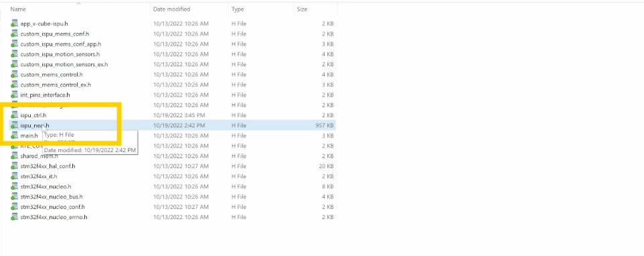This screenshot has height=256, width=644.
Task: Click the date 10/19/2022 3:45 PM
Action: 179,115
